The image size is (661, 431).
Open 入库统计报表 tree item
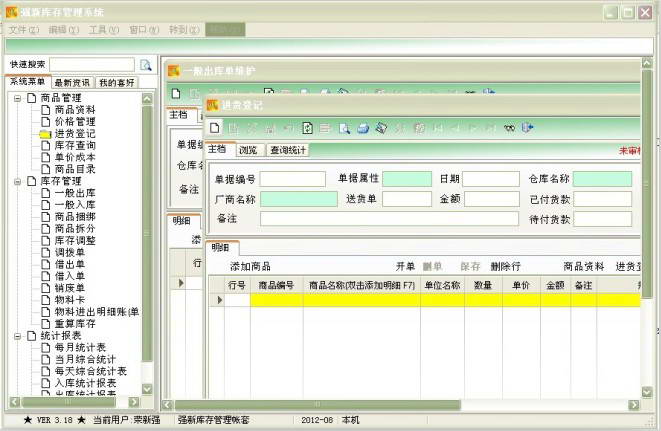[x=85, y=383]
